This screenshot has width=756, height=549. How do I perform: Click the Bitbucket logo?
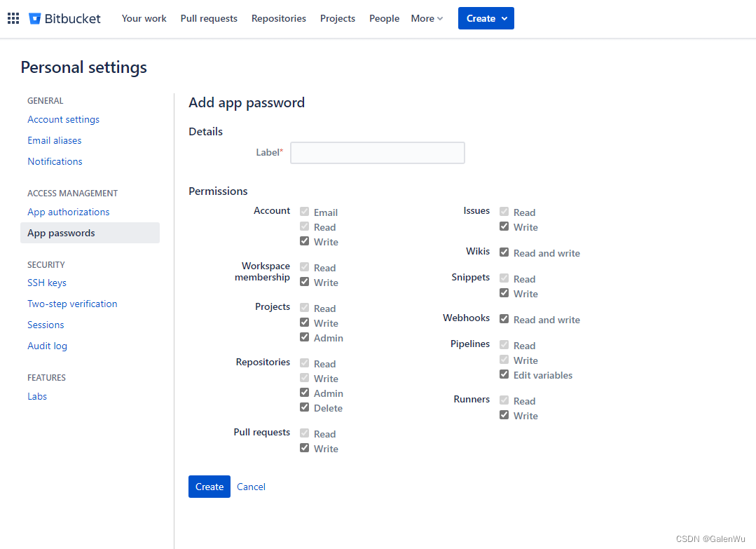64,18
